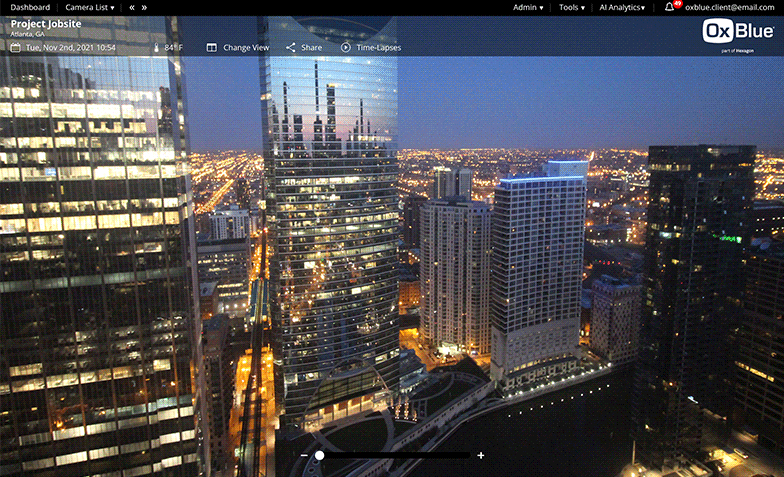Screen dimensions: 784x477
Task: Click the oxblue.client@email.com account link
Action: click(729, 7)
